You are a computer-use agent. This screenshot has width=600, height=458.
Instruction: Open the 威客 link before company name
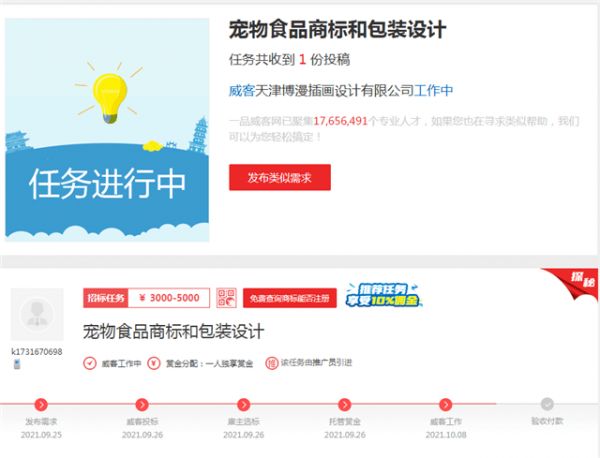(x=241, y=91)
